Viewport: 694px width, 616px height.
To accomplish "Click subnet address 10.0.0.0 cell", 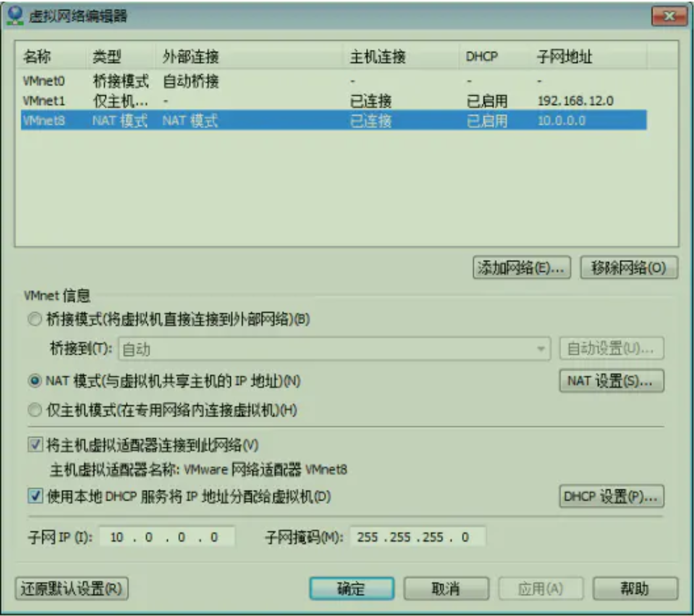I will pos(561,120).
